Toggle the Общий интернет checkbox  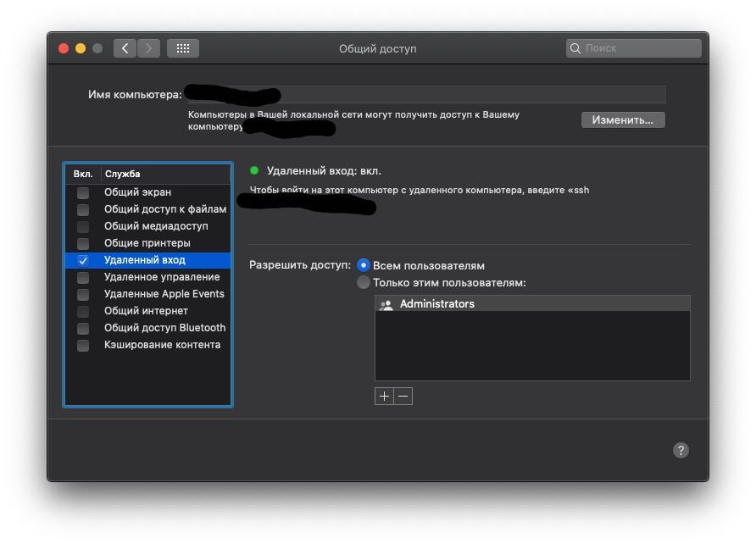click(83, 311)
